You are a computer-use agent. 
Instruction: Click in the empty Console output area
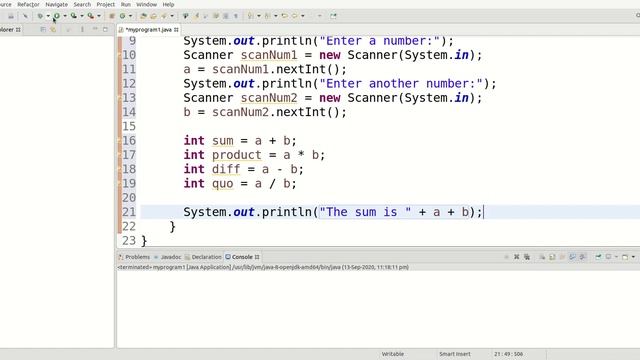[x=378, y=309]
